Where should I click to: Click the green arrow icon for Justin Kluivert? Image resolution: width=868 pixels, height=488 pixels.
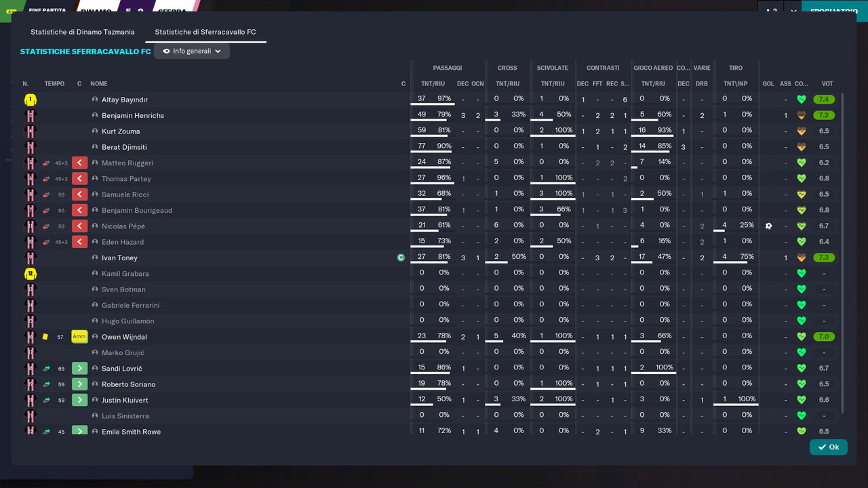point(79,400)
